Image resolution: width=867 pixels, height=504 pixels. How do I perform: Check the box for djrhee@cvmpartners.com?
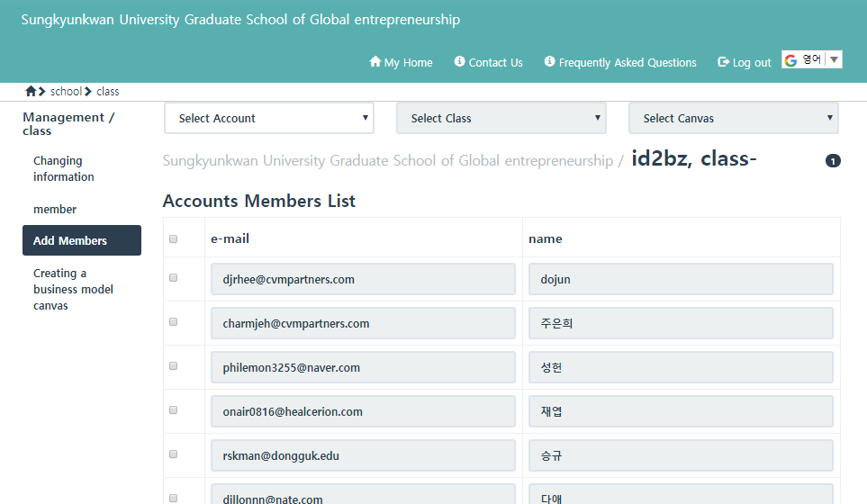coord(173,277)
